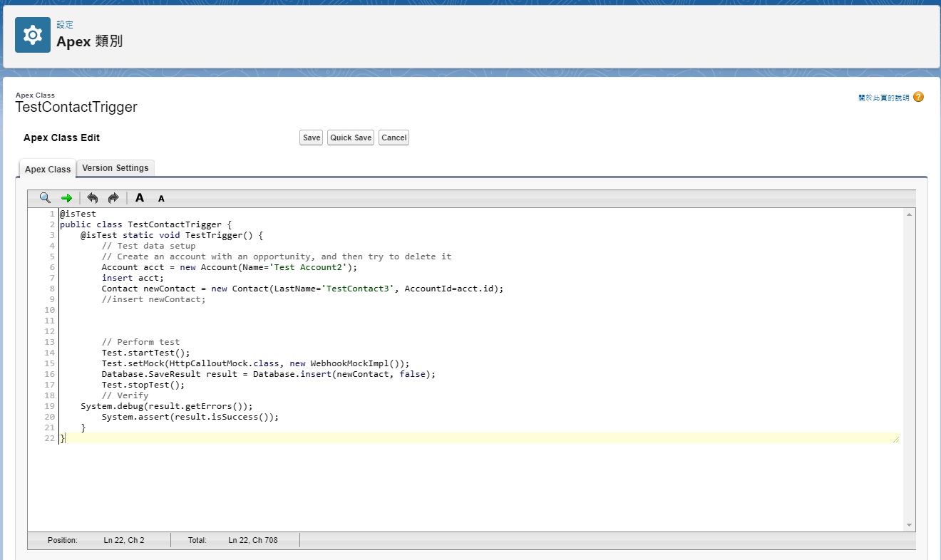Click the orange help question mark icon
Image resolution: width=941 pixels, height=560 pixels.
pyautogui.click(x=918, y=97)
